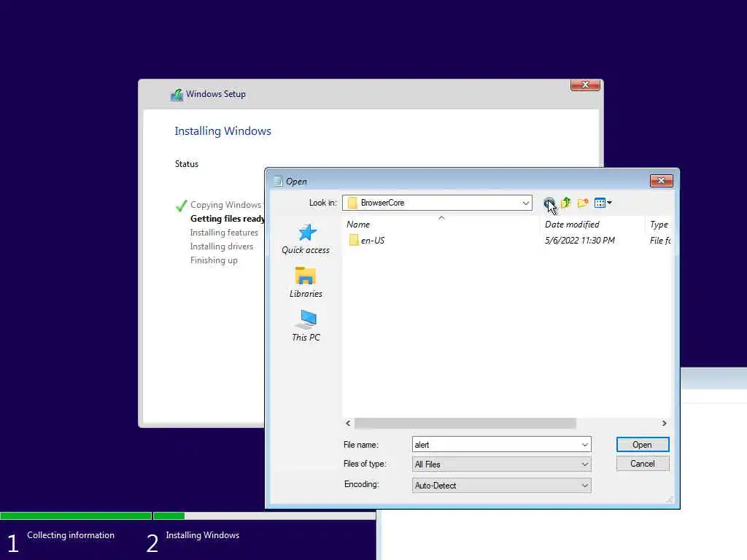Select This PC in the places bar
Viewport: 747px width, 560px height.
pos(306,326)
